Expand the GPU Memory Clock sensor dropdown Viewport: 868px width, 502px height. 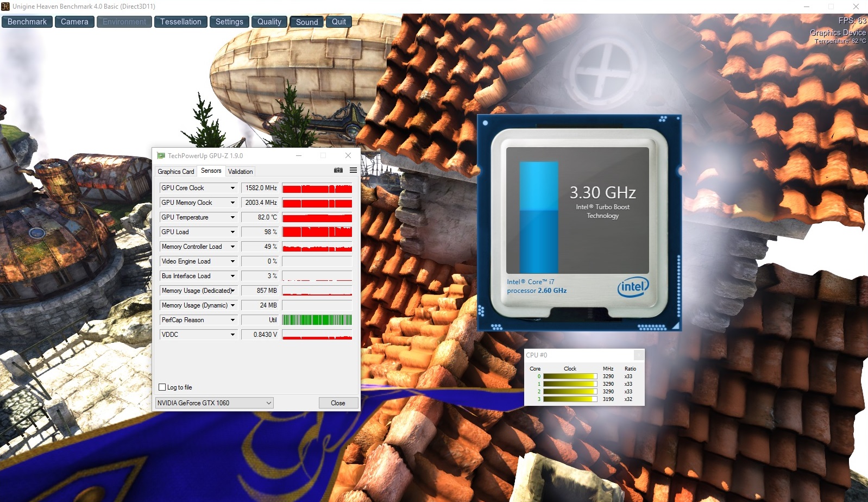point(232,203)
